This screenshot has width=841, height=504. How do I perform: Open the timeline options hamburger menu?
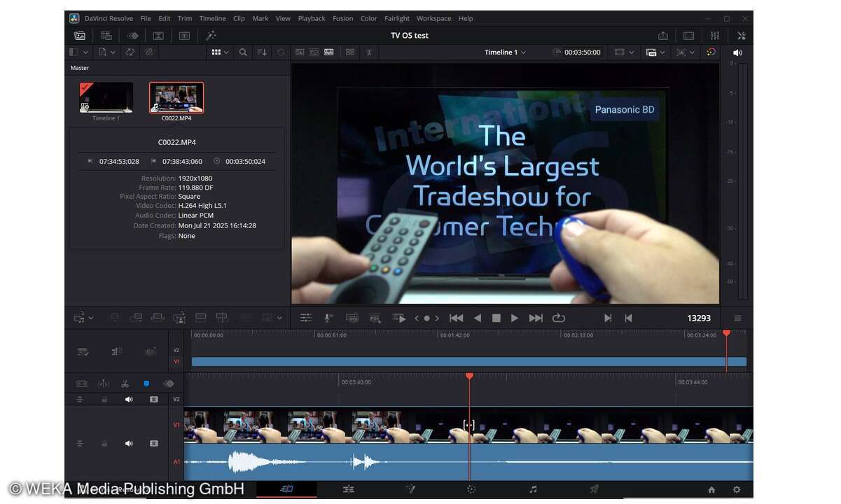(x=737, y=318)
